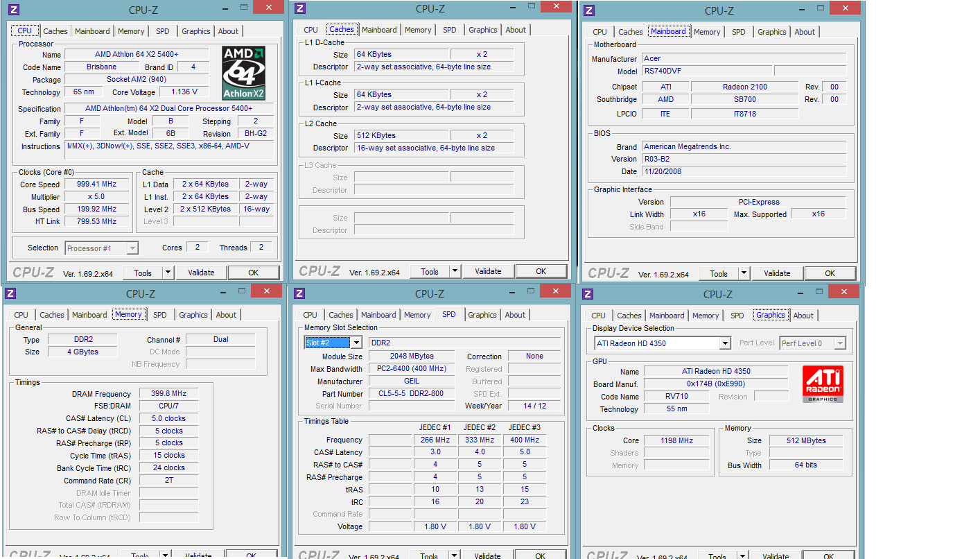Screen dimensions: 980x559
Task: Open the Slot #2 memory slot dropdown
Action: tap(333, 343)
